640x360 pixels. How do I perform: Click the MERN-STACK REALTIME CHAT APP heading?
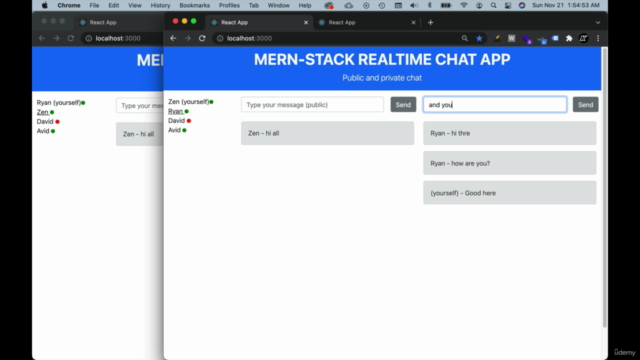[382, 60]
